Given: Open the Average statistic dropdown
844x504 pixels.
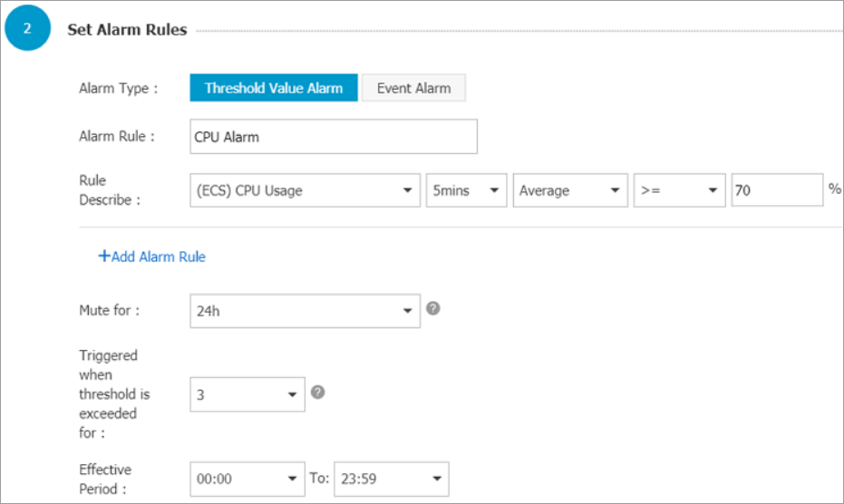Looking at the screenshot, I should tap(570, 190).
